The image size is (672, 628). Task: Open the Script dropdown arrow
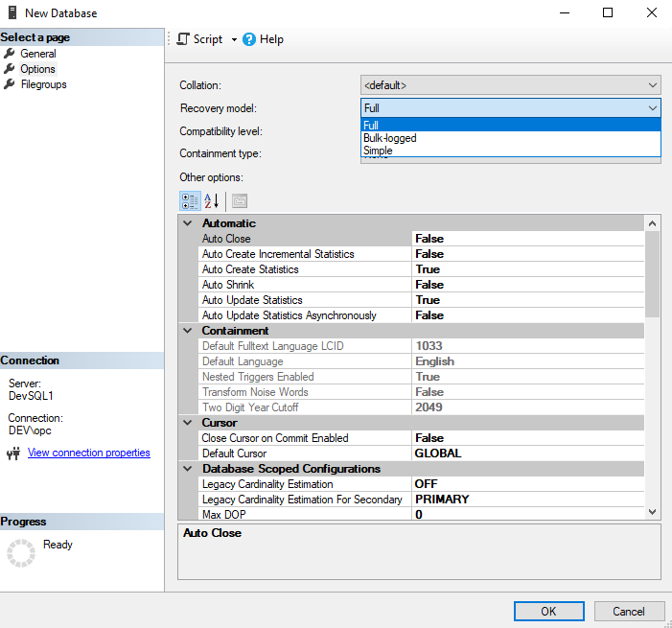click(234, 40)
